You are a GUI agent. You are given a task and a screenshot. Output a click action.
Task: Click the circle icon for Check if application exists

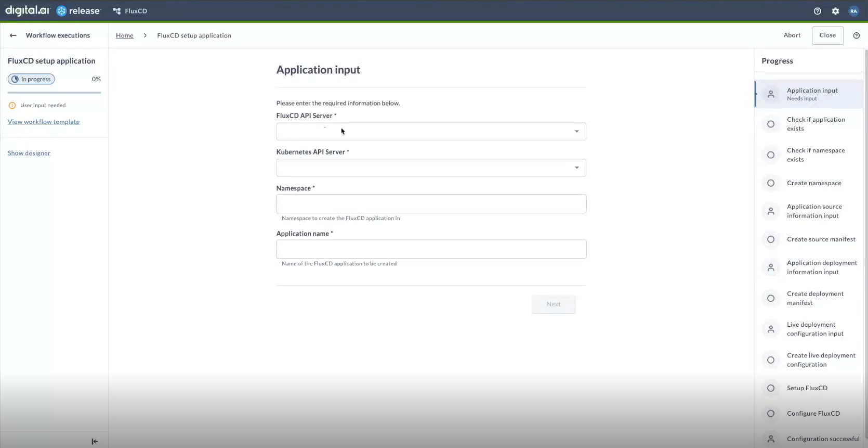tap(771, 124)
